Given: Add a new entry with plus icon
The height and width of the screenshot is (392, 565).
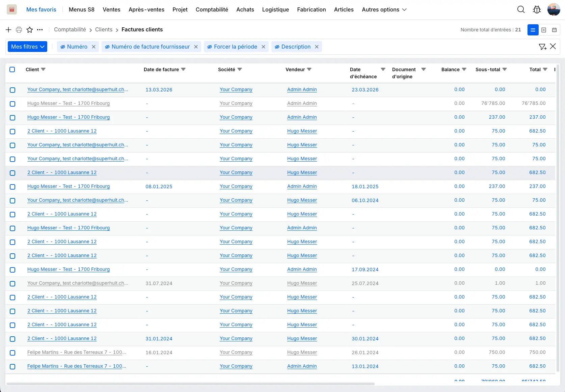Looking at the screenshot, I should pos(8,30).
